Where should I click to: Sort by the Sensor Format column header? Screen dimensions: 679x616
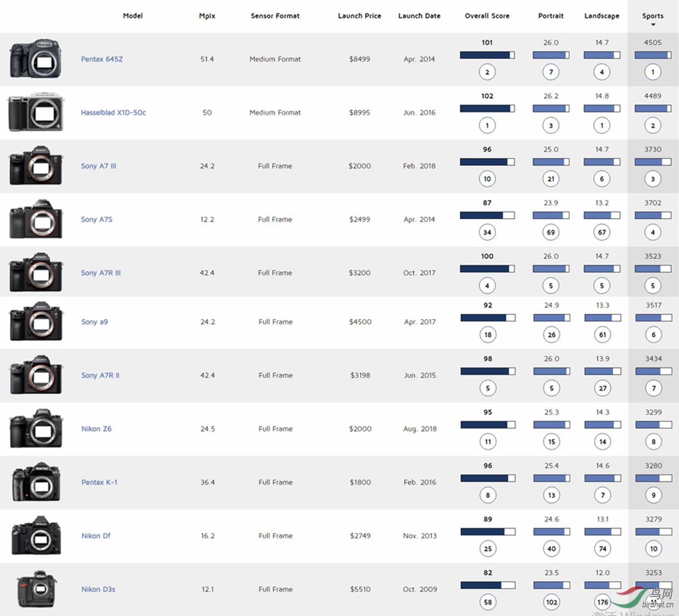pyautogui.click(x=275, y=16)
